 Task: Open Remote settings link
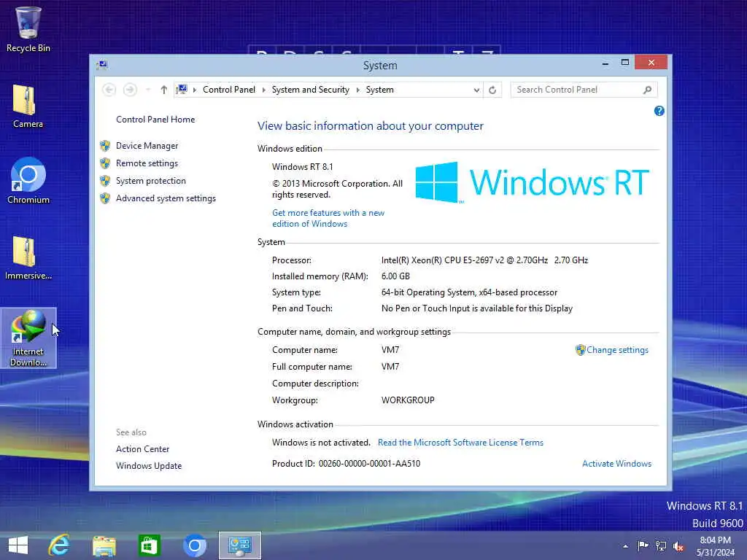point(147,163)
